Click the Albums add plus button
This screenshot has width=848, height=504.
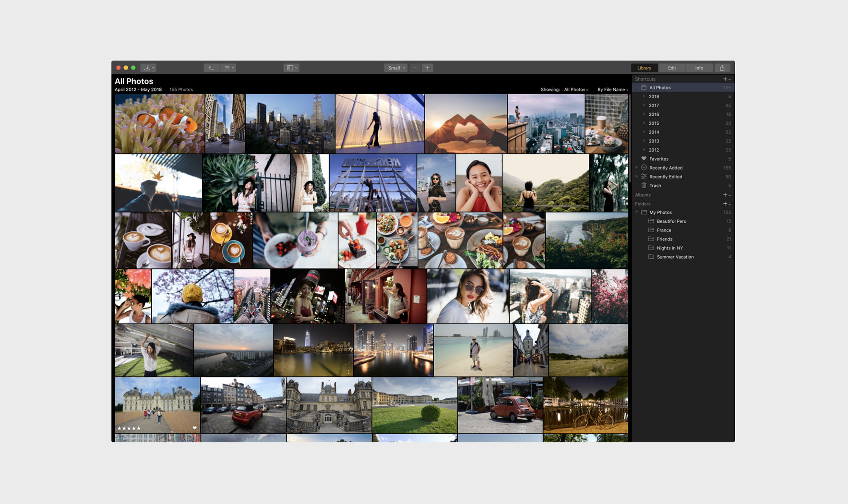pos(725,195)
